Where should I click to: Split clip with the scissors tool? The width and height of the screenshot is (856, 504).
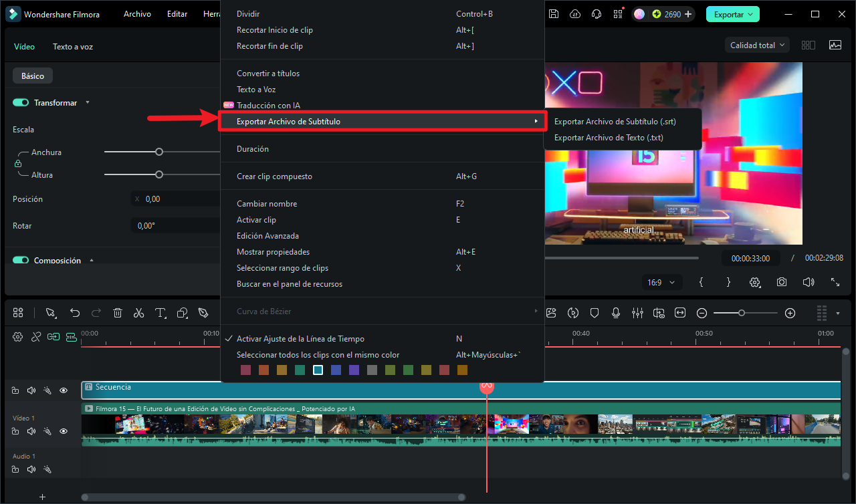138,313
